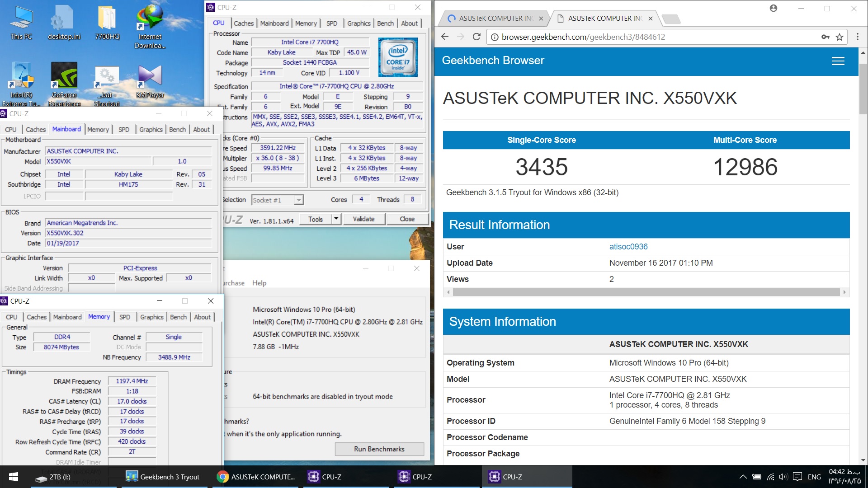Click ENG language indicator in taskbar
This screenshot has width=868, height=488.
point(814,477)
